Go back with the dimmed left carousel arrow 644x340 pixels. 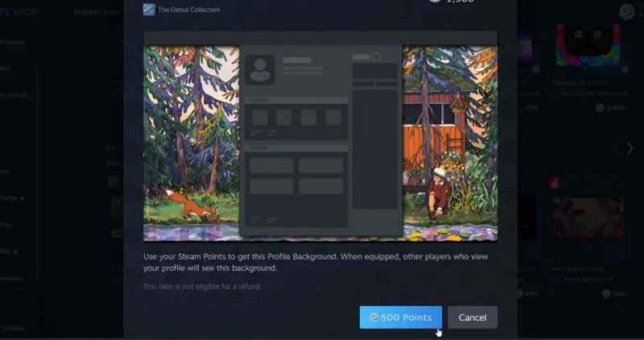coord(617,148)
